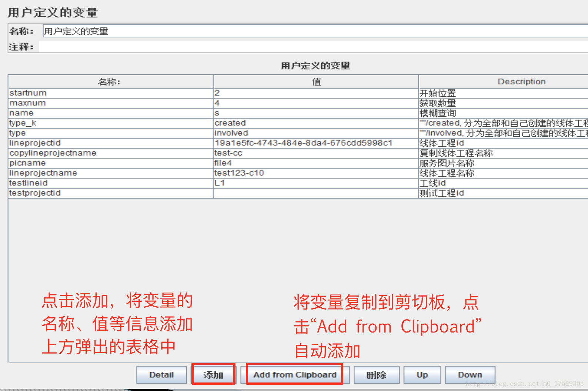Click the ""/involved description cell
588x391 pixels.
(503, 133)
